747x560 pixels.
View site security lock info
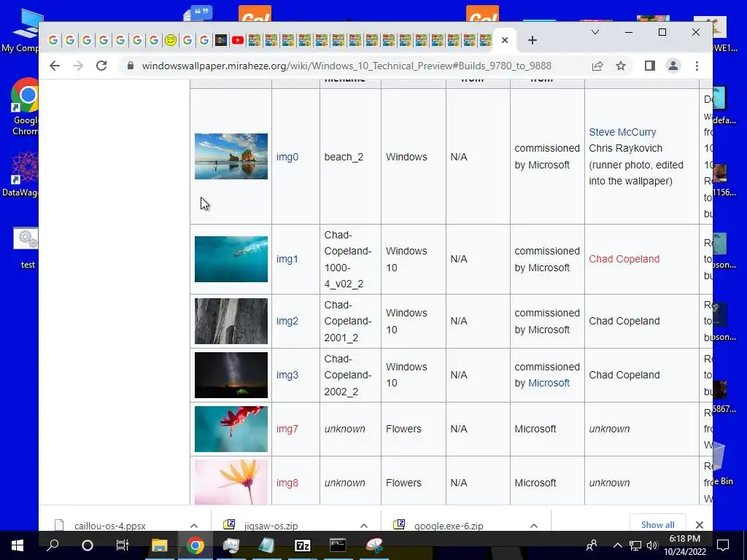click(x=130, y=66)
